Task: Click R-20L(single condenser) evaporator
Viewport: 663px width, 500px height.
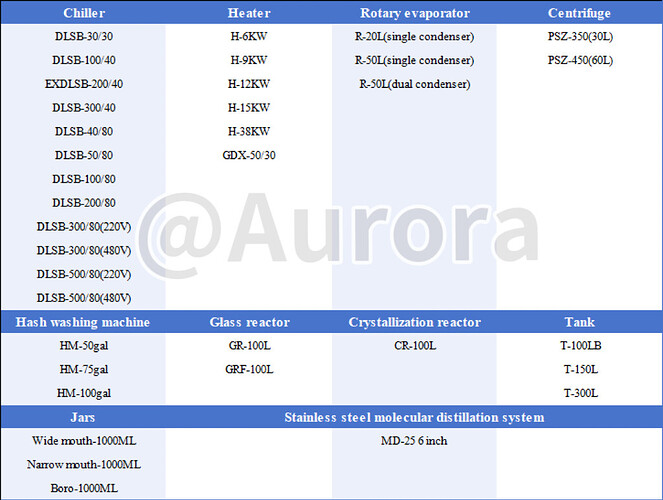Action: tap(415, 37)
